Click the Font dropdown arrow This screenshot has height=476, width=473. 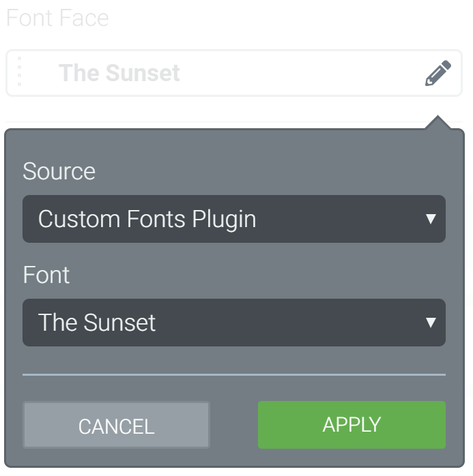(431, 323)
